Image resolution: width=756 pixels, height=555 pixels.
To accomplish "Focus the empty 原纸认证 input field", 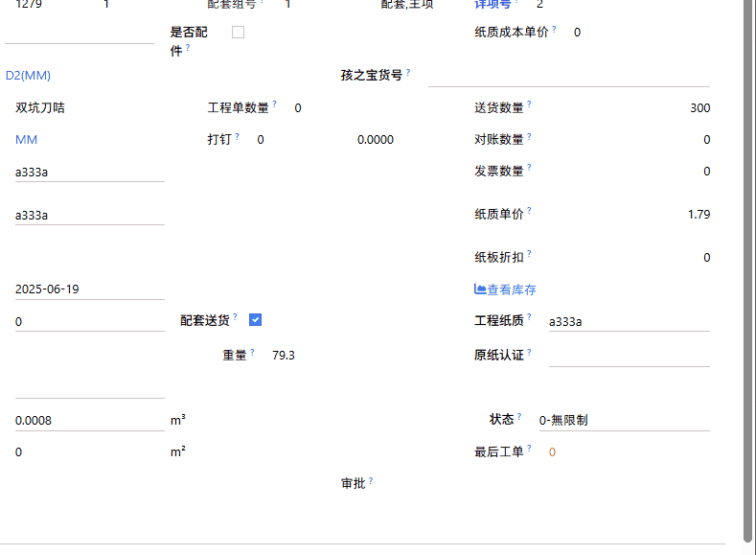I will 630,358.
